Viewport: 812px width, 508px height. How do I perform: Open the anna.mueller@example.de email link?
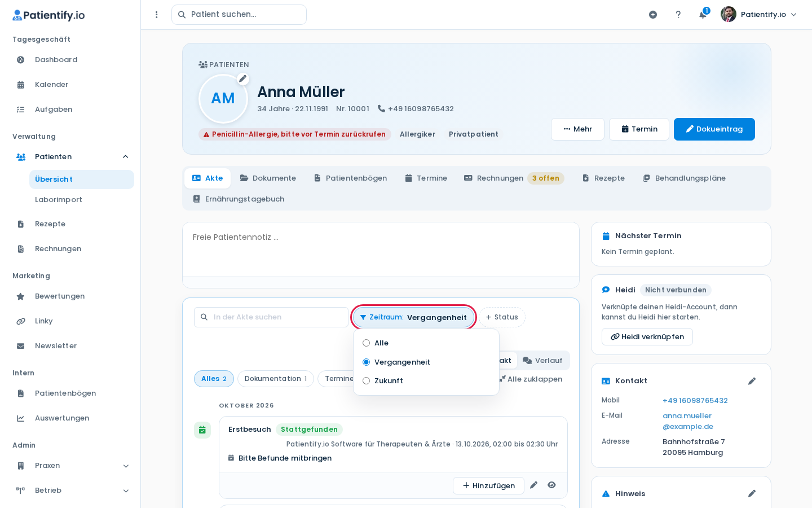coord(688,421)
